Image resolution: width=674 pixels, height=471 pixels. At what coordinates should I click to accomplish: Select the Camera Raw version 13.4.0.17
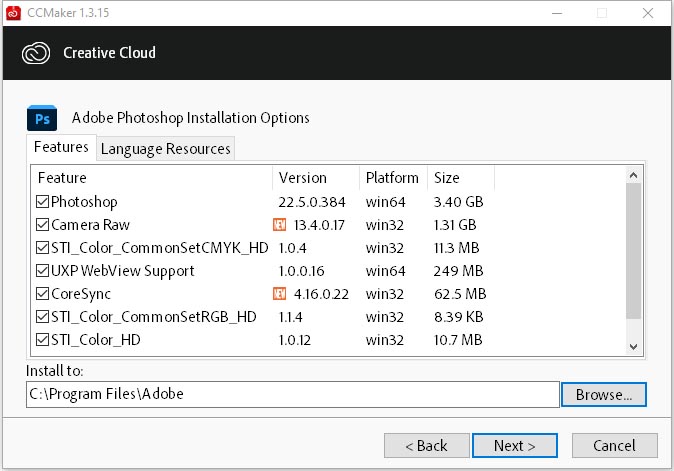click(x=319, y=225)
